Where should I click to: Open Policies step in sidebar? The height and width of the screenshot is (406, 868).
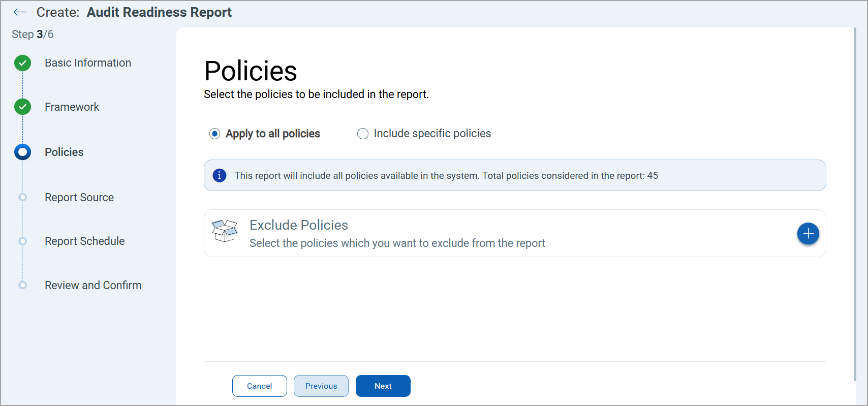[x=64, y=152]
